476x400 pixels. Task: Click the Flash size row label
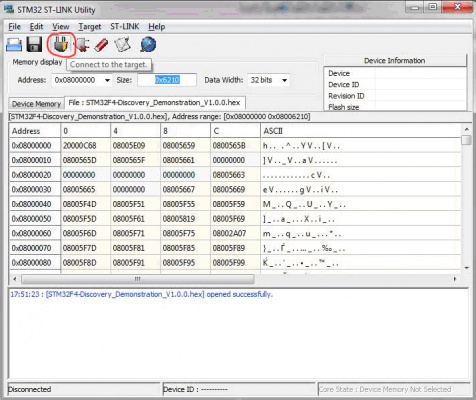pyautogui.click(x=343, y=107)
